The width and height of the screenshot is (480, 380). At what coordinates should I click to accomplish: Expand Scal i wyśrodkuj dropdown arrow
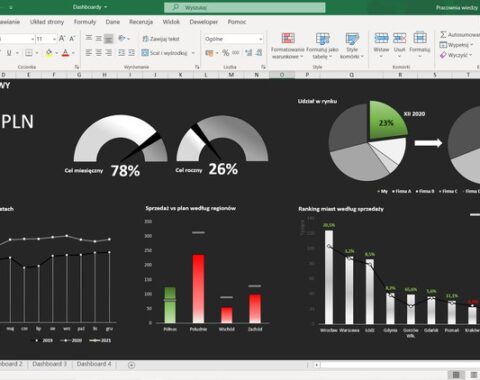pyautogui.click(x=193, y=53)
